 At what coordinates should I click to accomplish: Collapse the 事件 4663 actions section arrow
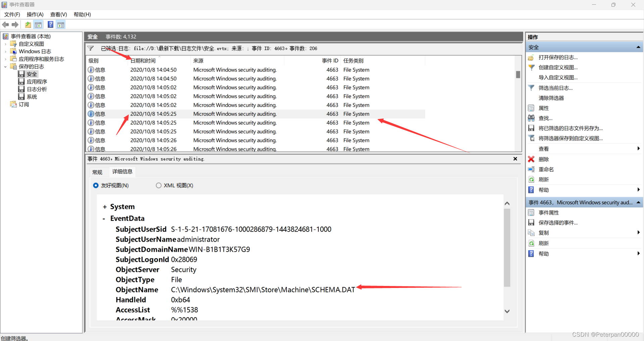click(638, 202)
